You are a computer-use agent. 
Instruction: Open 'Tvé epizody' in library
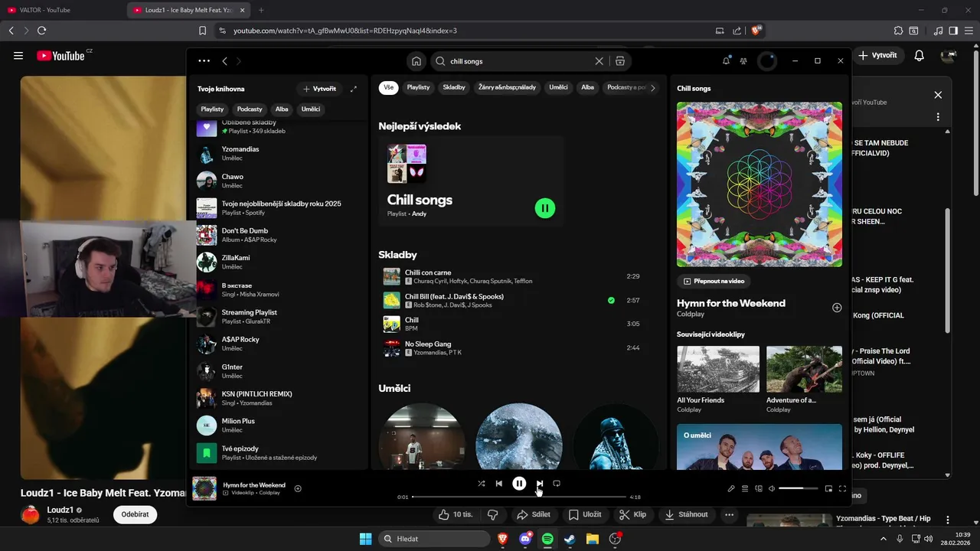tap(279, 453)
